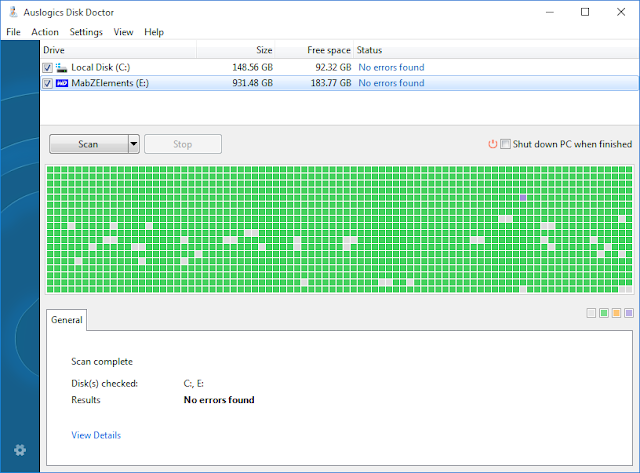Select the Local Disk (C:) row

tap(340, 67)
